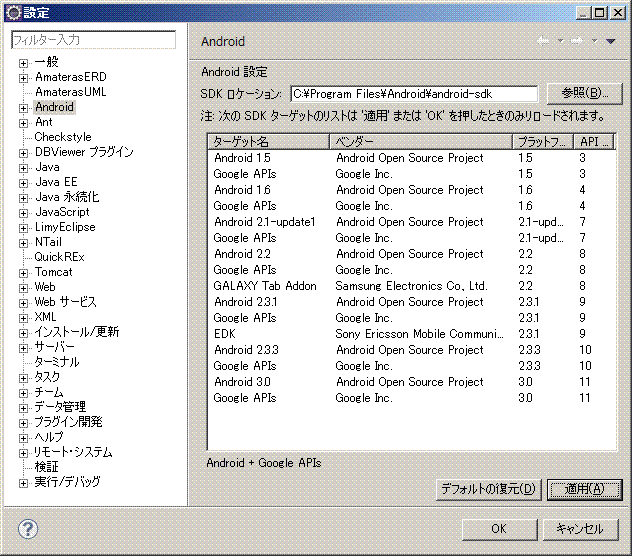Expand the サーバー tree node

23,348
